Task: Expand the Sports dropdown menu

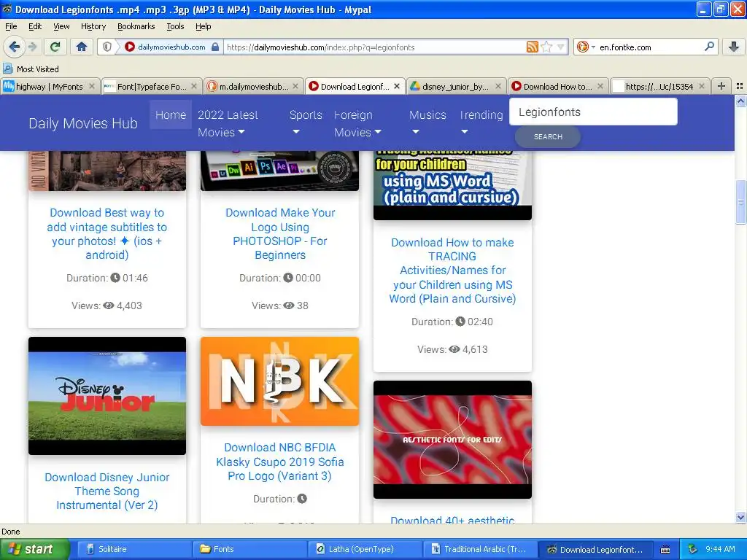Action: [306, 122]
